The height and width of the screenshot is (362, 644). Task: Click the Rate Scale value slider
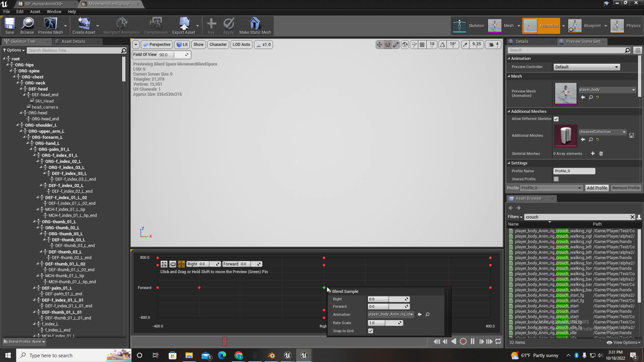click(385, 323)
